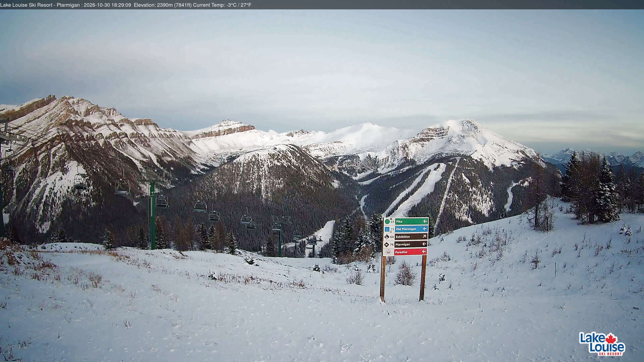Click the 'Exhibition' sign text
The width and height of the screenshot is (644, 362).
coord(403,237)
